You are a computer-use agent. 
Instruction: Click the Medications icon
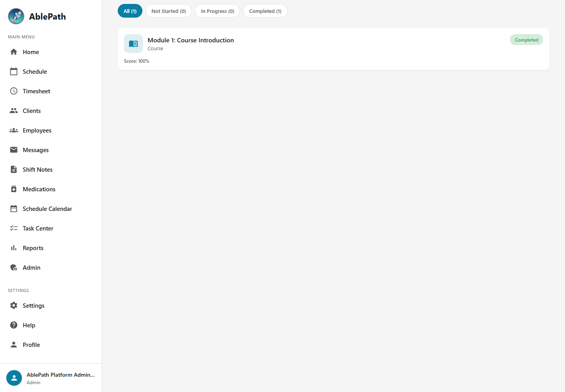click(14, 189)
